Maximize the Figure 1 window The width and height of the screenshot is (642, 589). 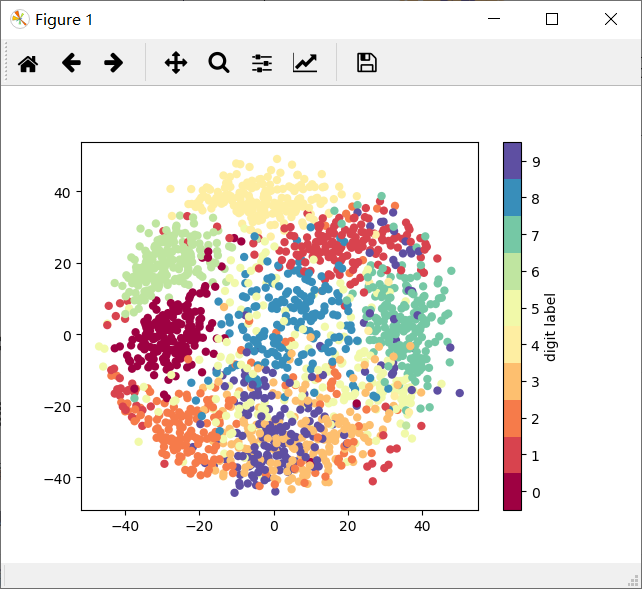click(552, 19)
